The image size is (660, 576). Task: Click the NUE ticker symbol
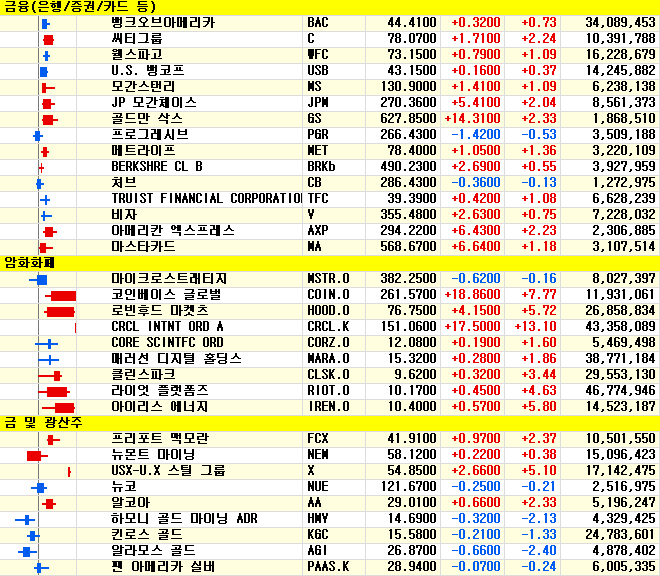317,486
